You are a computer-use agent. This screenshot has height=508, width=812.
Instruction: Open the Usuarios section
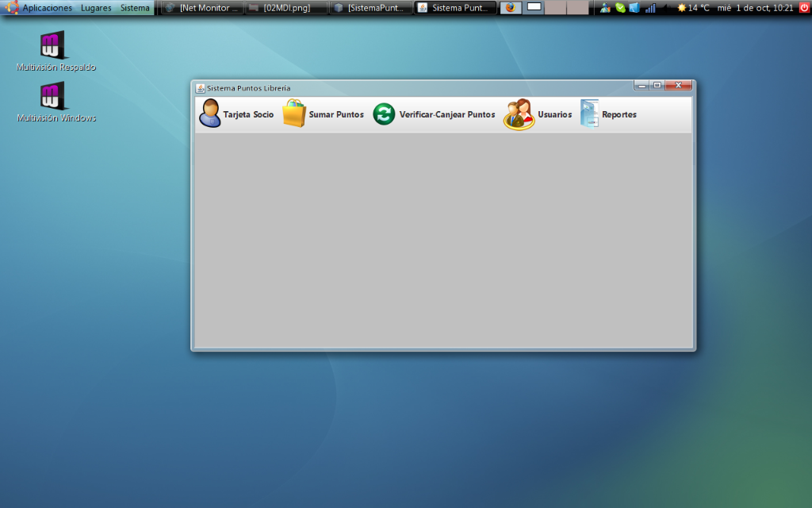click(x=538, y=114)
